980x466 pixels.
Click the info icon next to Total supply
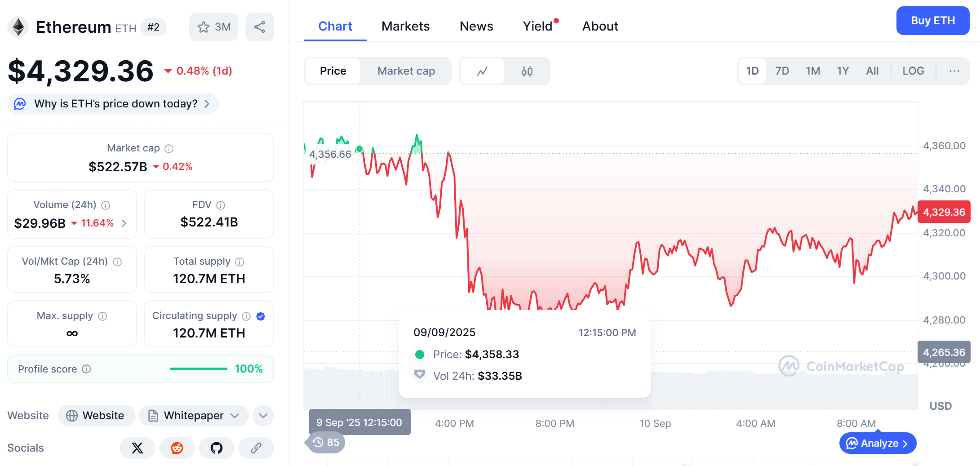click(239, 262)
